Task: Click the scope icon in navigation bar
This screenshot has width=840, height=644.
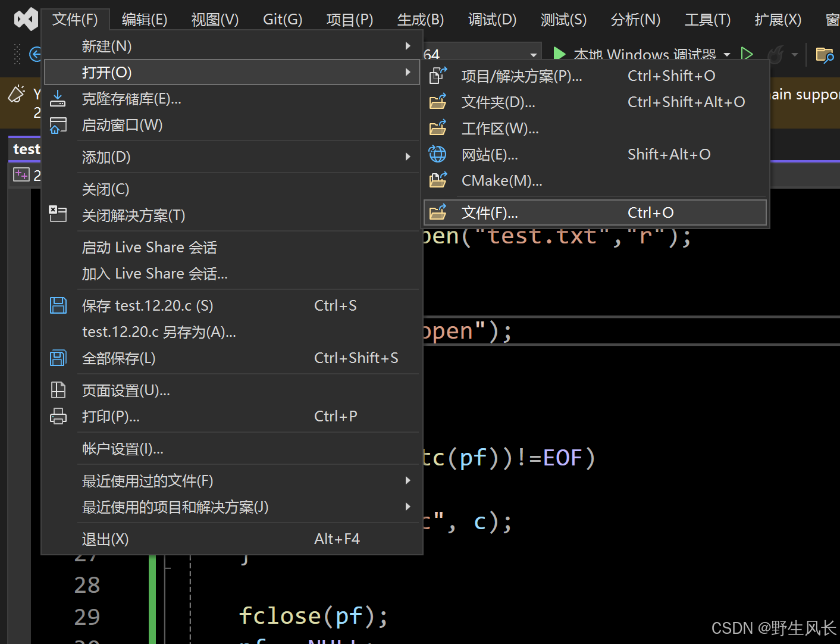Action: pyautogui.click(x=21, y=174)
